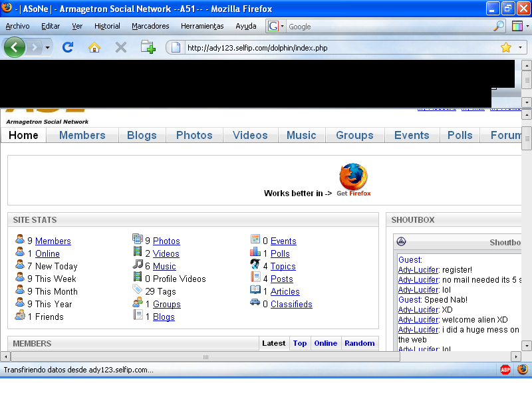Click the search magnifier icon

[499, 27]
